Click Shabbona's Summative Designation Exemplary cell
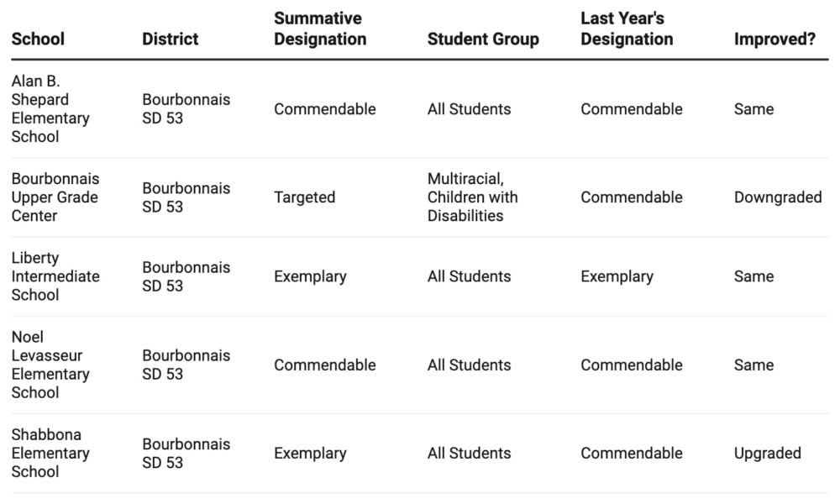Screen dimensions: 840x504 coord(310,454)
